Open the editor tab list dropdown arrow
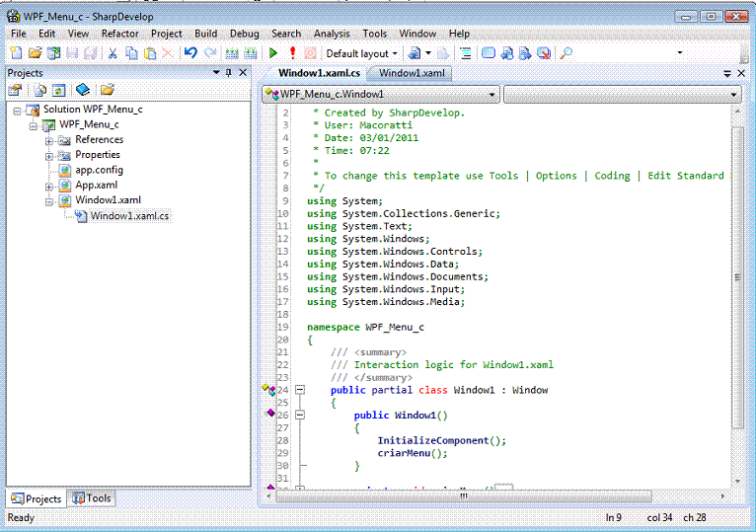The height and width of the screenshot is (532, 756). click(x=727, y=73)
